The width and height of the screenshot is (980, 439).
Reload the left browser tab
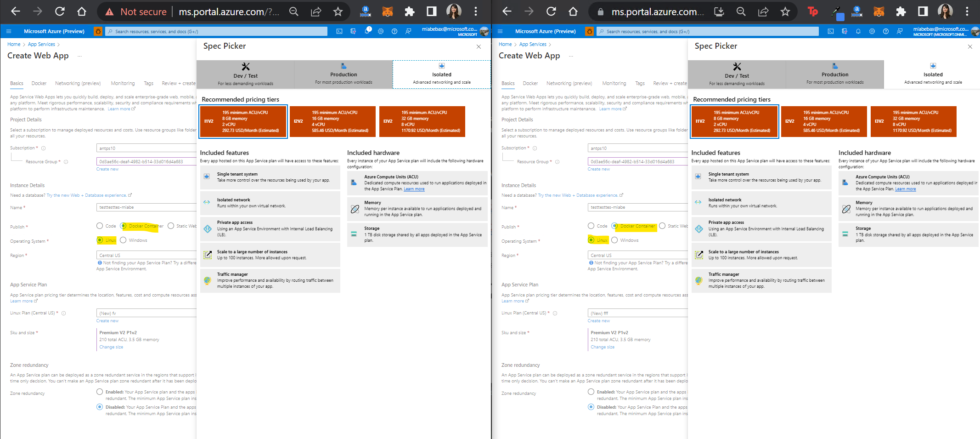(59, 11)
